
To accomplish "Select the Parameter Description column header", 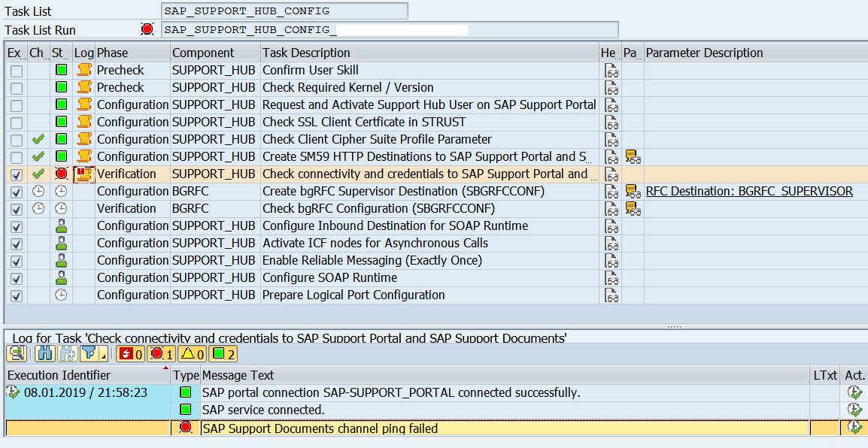I will [x=756, y=53].
